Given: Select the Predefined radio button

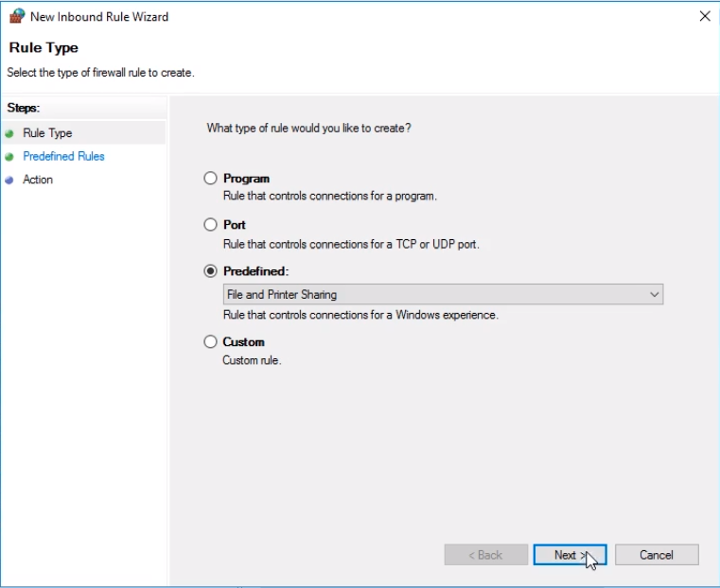Looking at the screenshot, I should [x=210, y=271].
